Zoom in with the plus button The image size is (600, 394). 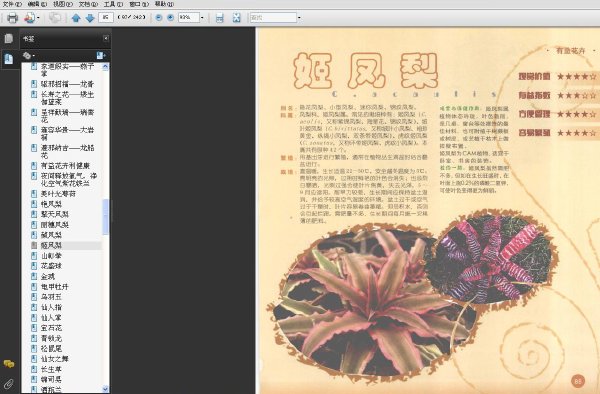[171, 18]
